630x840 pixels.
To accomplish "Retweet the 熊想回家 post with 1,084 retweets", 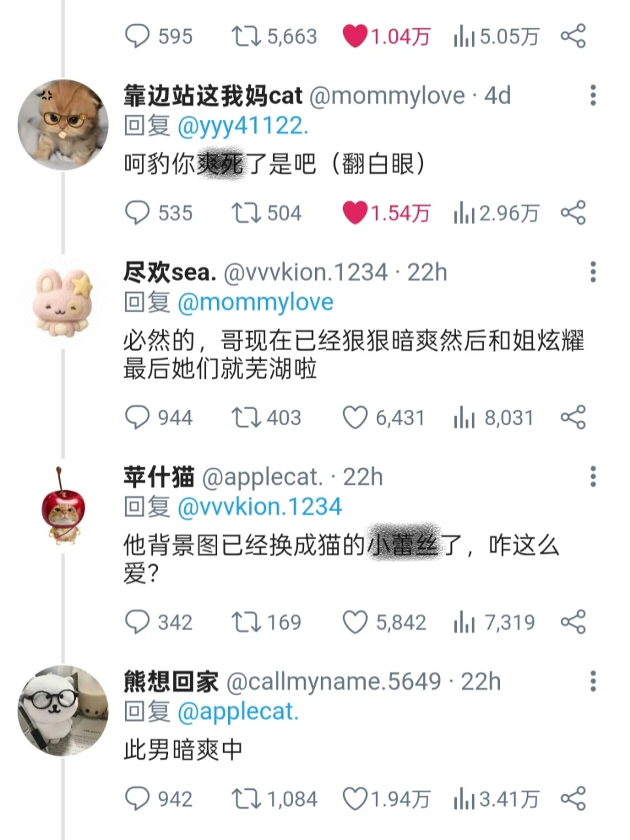I will [274, 799].
